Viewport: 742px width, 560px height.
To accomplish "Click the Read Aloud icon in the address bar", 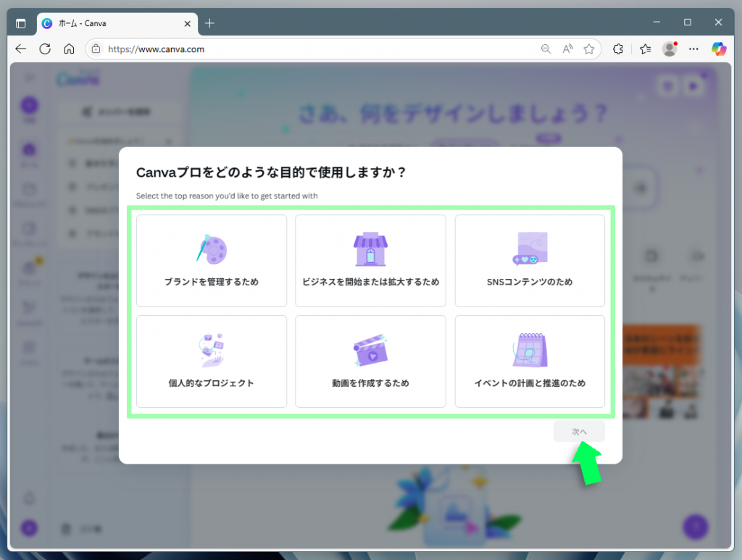I will [567, 49].
